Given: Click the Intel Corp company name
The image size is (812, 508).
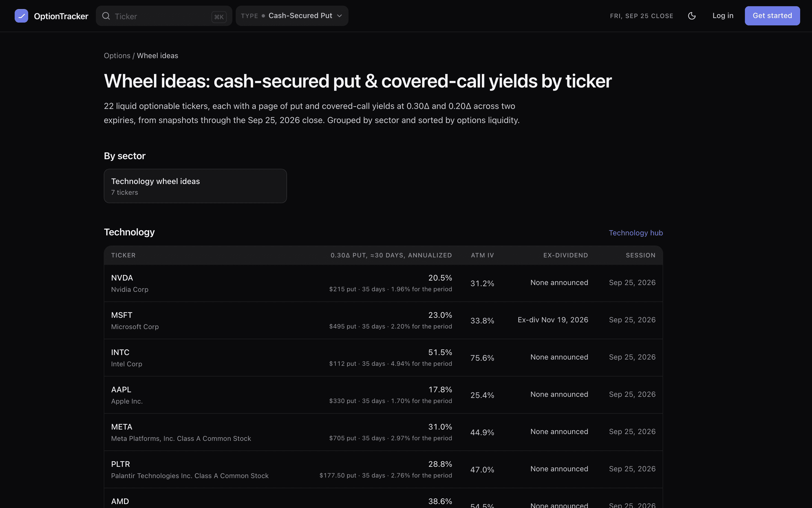Looking at the screenshot, I should tap(127, 364).
